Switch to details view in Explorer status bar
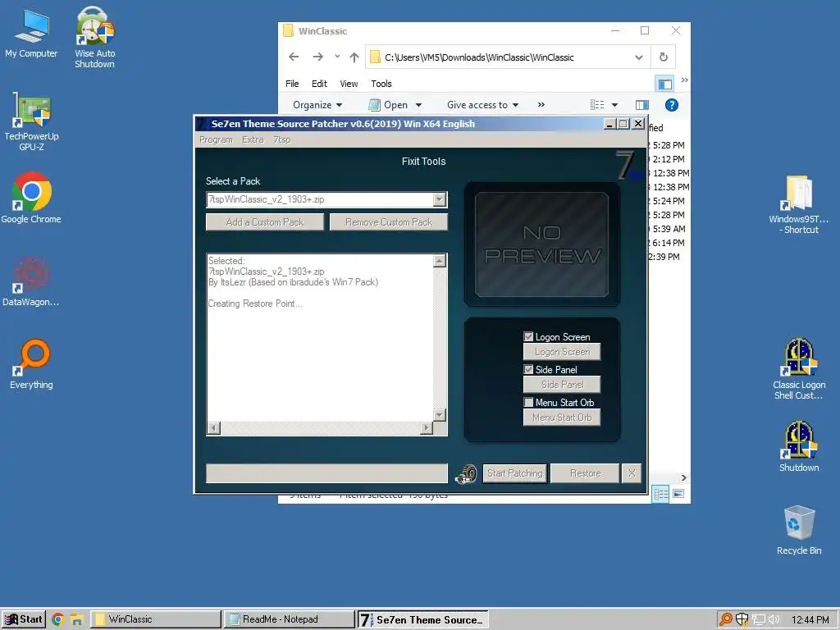840x630 pixels. (x=661, y=494)
